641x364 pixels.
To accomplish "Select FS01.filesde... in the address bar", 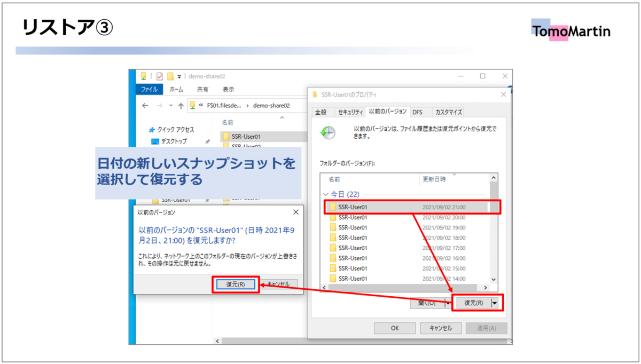I will click(224, 105).
